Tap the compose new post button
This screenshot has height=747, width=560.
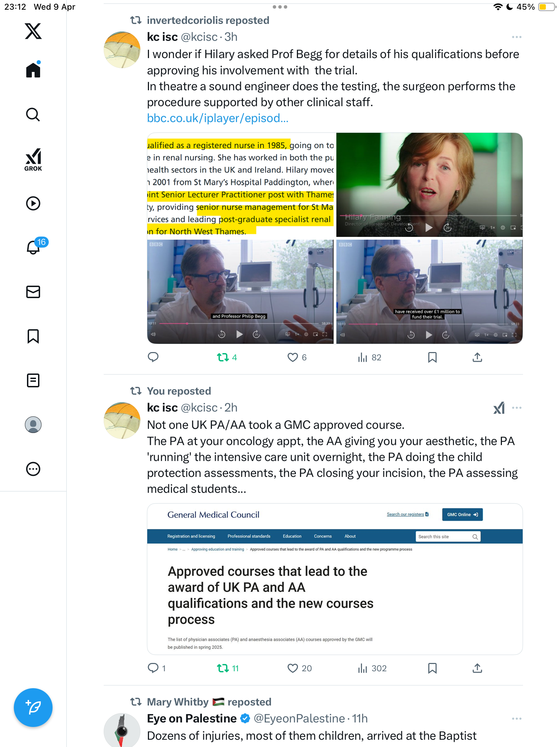(x=33, y=708)
